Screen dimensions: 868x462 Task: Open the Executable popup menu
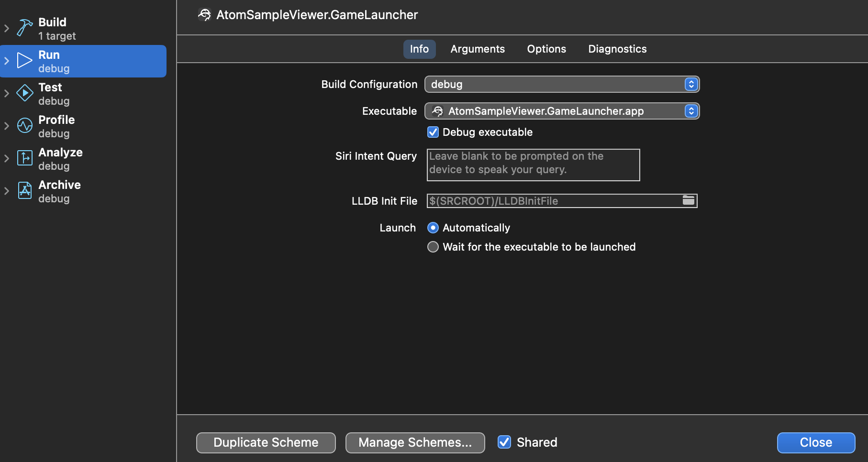(562, 111)
